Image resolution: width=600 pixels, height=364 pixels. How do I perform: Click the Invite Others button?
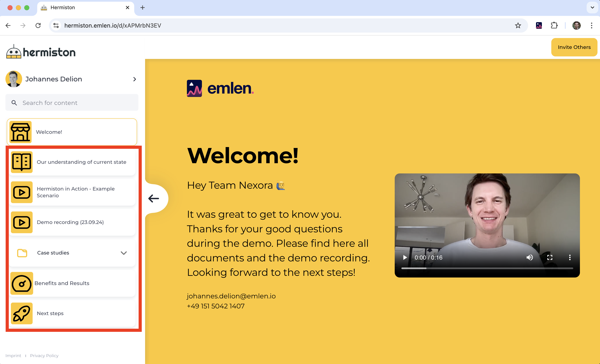(x=574, y=47)
